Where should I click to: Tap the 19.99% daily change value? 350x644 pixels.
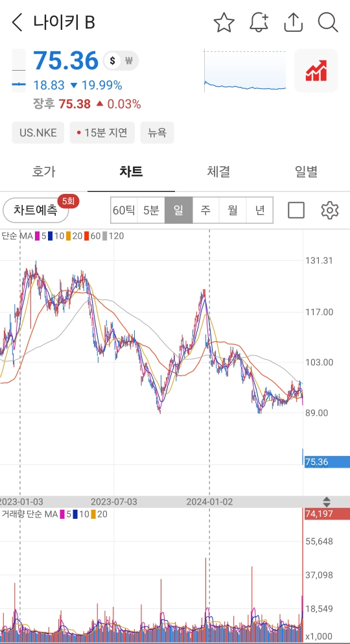102,86
